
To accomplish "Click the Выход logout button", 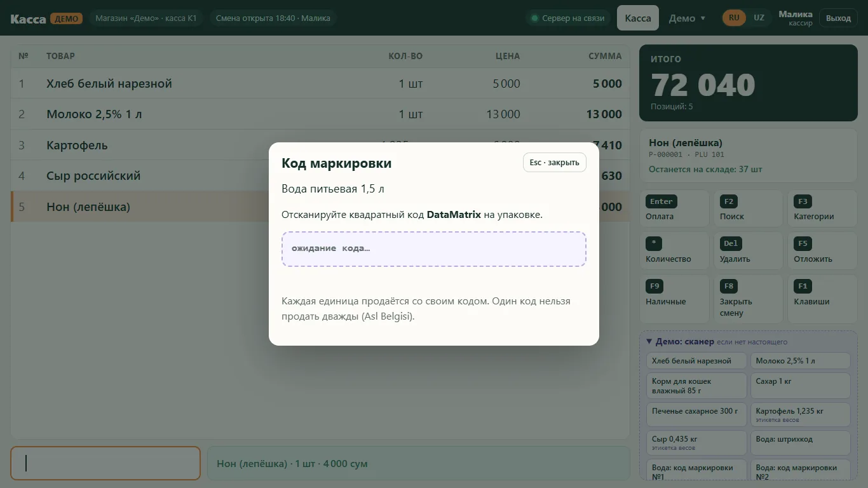I will click(838, 18).
